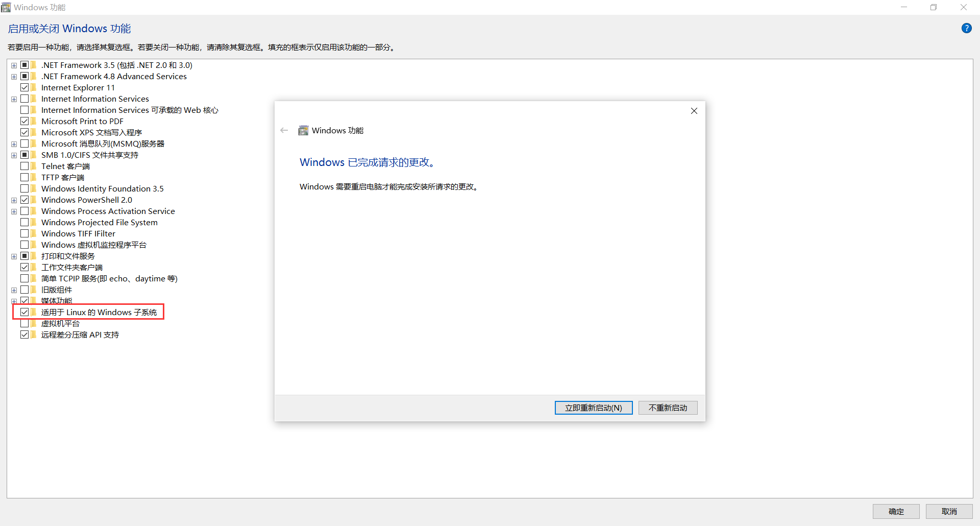Click the folder icon beside SMB 1.0/CIFS 文件共享支持
Viewport: 980px width, 526px height.
click(x=34, y=155)
